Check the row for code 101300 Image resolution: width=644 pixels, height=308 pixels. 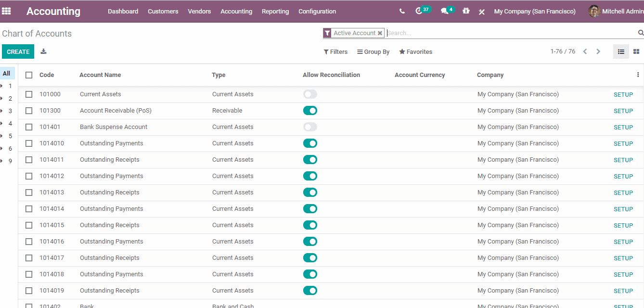(29, 111)
